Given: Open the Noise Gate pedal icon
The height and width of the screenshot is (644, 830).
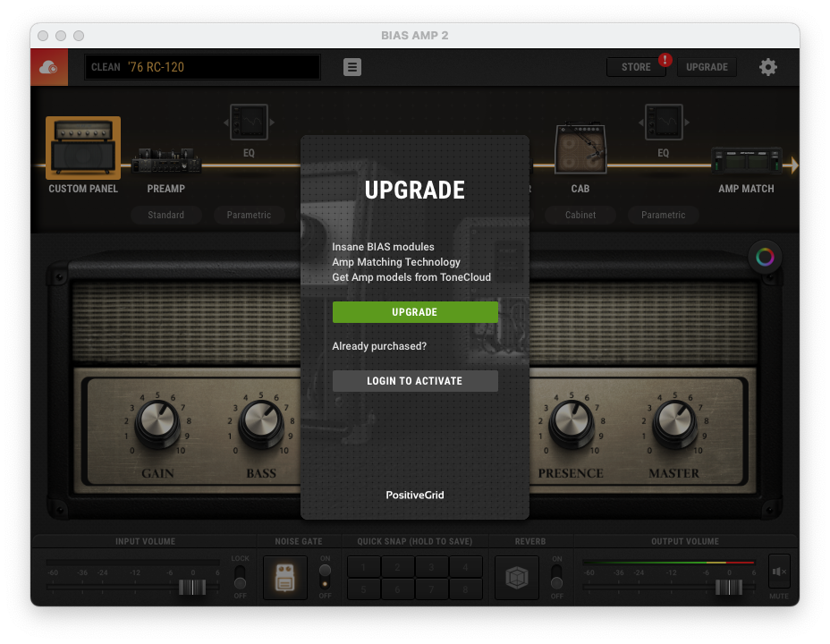Looking at the screenshot, I should pyautogui.click(x=284, y=577).
